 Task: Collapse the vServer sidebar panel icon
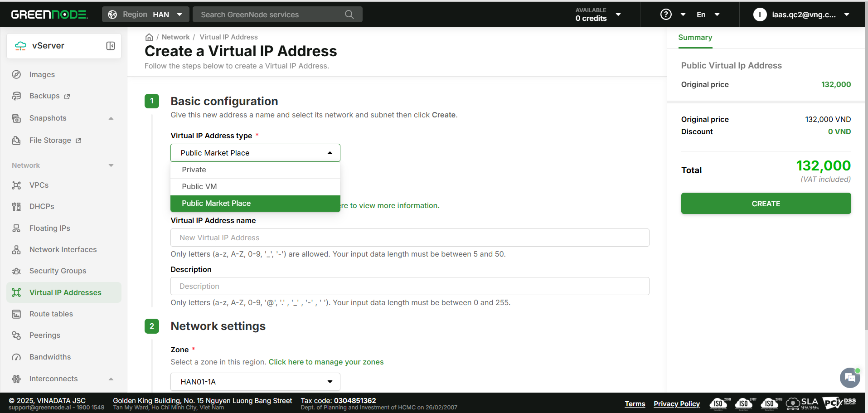[x=111, y=46]
